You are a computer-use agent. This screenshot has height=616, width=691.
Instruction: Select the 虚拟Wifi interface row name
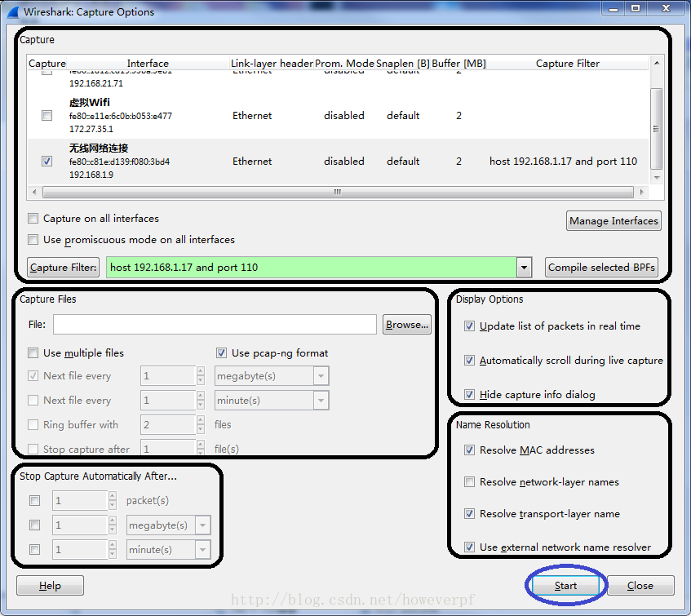[90, 102]
